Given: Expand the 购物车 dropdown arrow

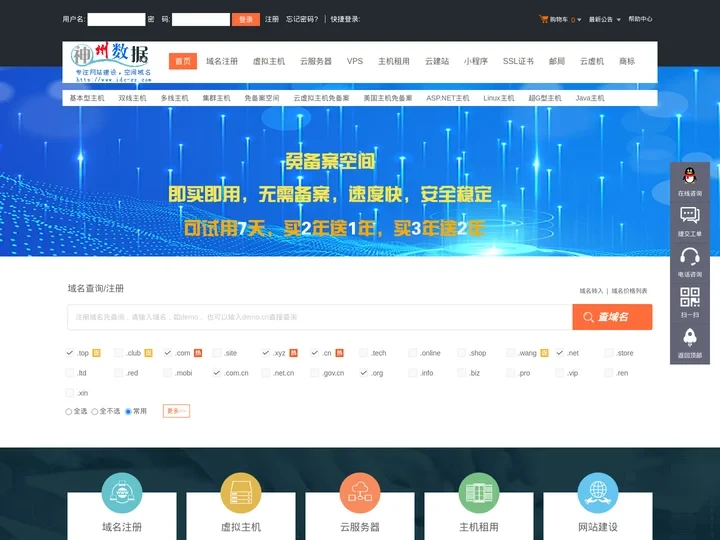Looking at the screenshot, I should 579,20.
